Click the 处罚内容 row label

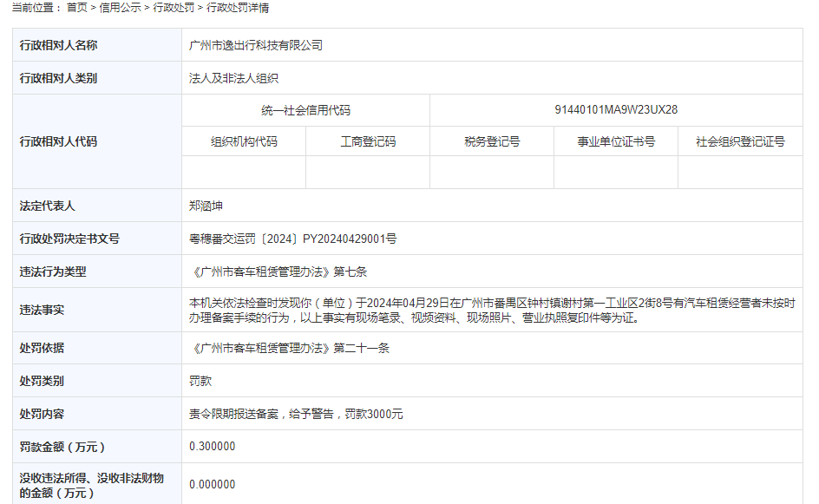[42, 414]
